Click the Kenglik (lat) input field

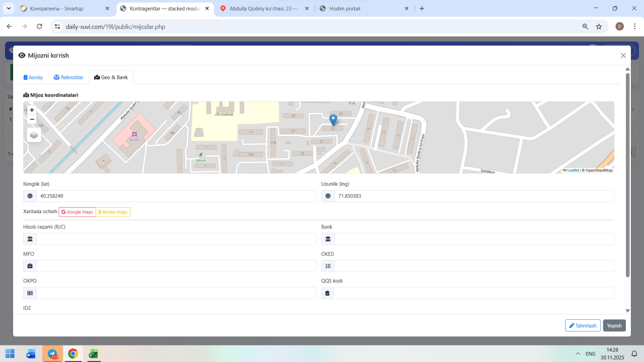(176, 196)
